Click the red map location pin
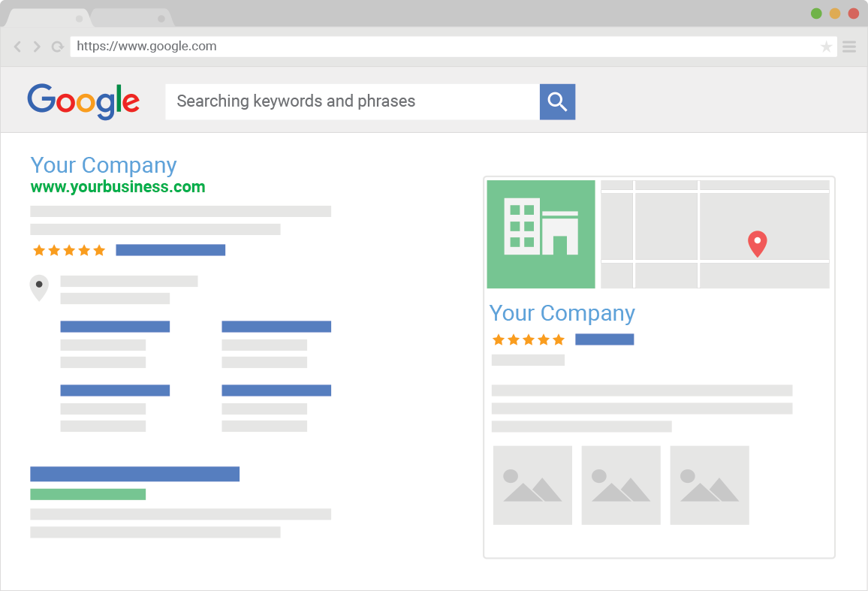 tap(758, 244)
